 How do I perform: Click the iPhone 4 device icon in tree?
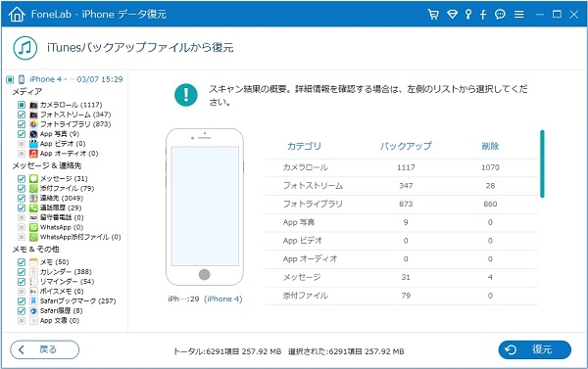[22, 79]
